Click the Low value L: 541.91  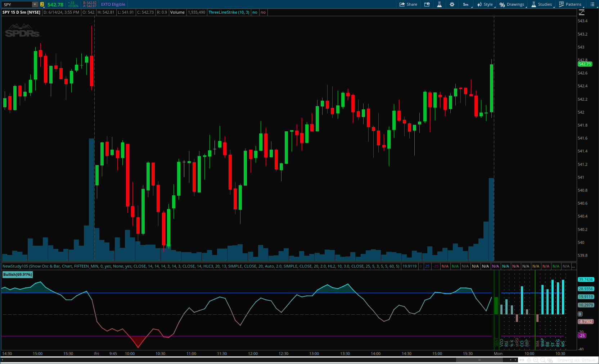tap(126, 12)
